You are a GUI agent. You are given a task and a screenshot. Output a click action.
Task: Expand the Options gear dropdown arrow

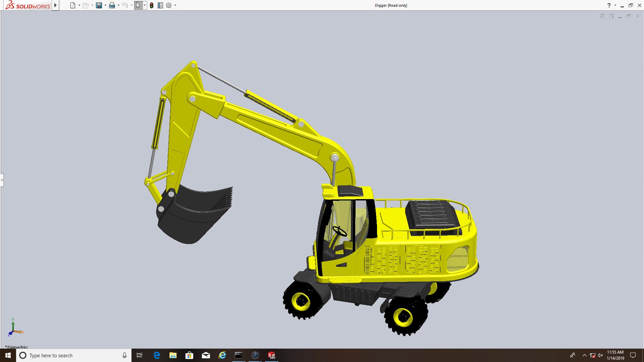point(175,5)
